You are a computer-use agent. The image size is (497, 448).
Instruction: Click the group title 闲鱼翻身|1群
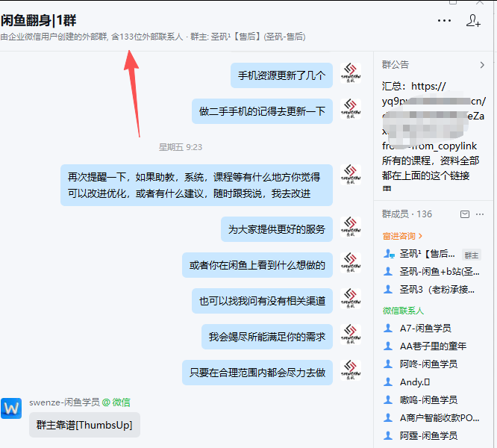click(38, 21)
